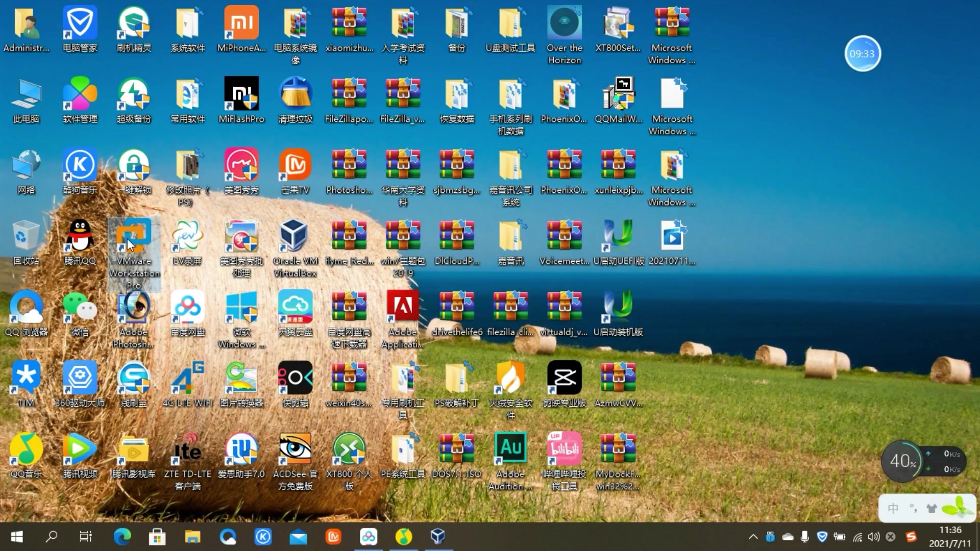The image size is (980, 551).
Task: Expand the hidden system tray icons chevron
Action: pyautogui.click(x=753, y=537)
